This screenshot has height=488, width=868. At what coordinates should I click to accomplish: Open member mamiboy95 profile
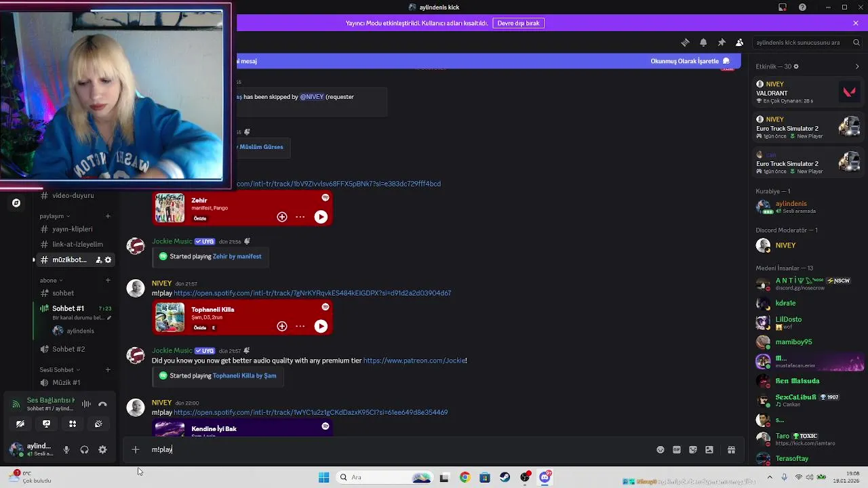pyautogui.click(x=808, y=342)
